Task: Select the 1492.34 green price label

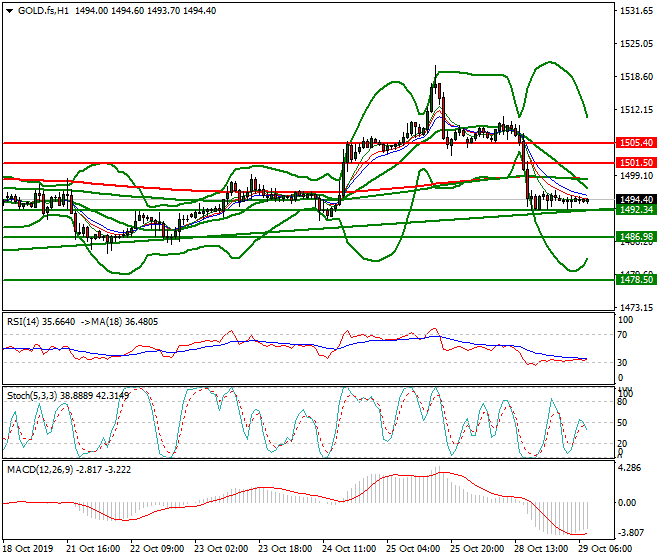Action: click(x=636, y=209)
